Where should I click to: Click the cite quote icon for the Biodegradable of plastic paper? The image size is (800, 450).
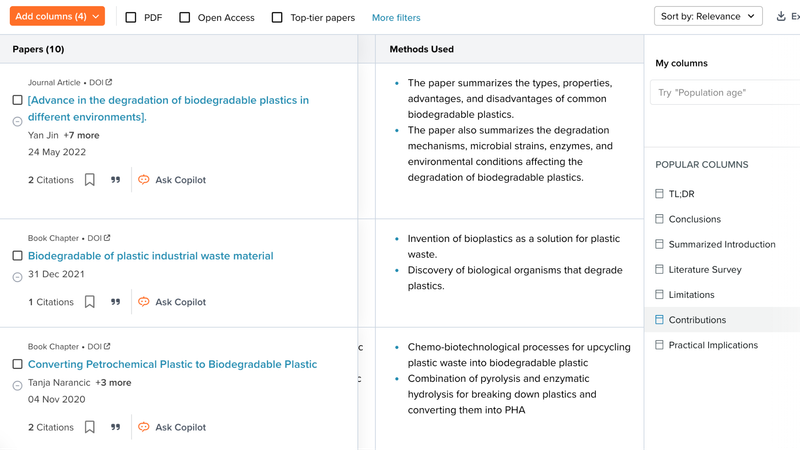click(115, 302)
